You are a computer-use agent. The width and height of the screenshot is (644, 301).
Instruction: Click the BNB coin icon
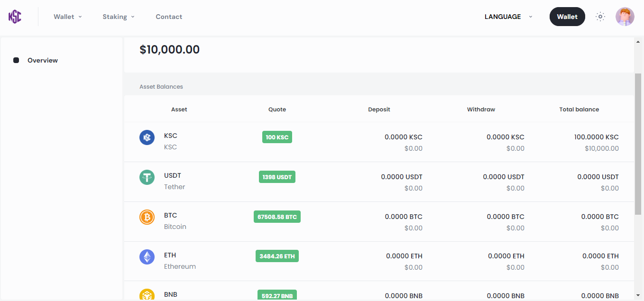pyautogui.click(x=147, y=295)
